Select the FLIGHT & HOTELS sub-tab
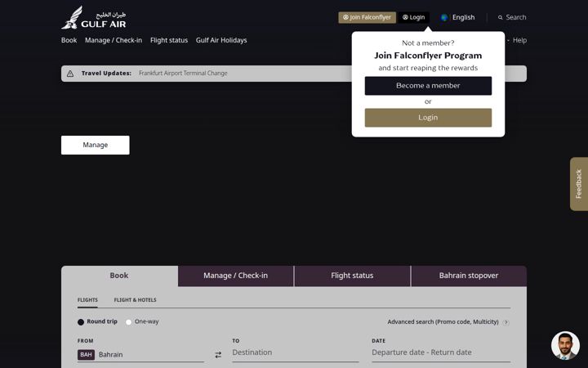The width and height of the screenshot is (588, 368). click(135, 299)
